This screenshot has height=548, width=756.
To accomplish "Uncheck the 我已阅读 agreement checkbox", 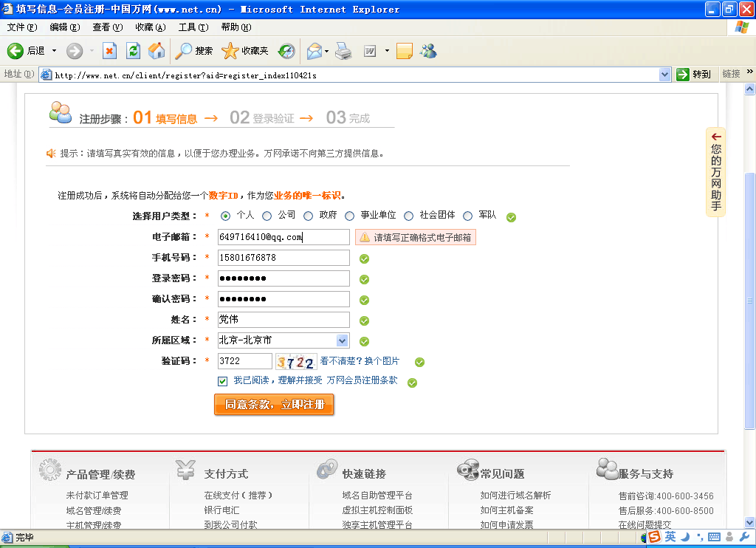I will click(x=222, y=381).
